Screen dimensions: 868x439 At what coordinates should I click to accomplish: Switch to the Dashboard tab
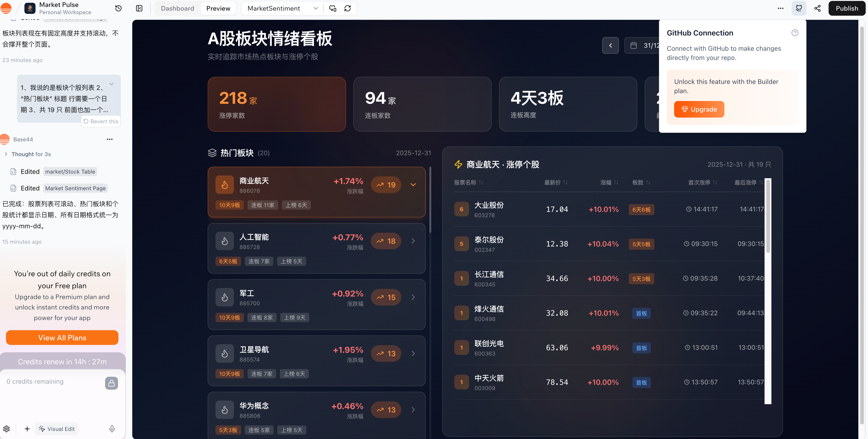point(177,9)
